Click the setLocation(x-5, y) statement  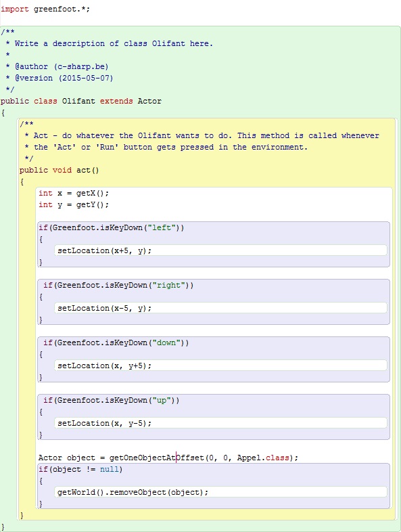tap(104, 309)
